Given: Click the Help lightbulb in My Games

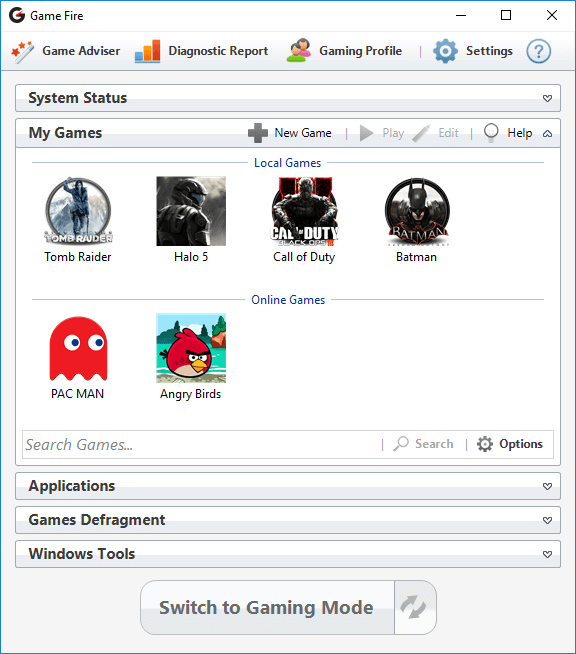Looking at the screenshot, I should click(491, 133).
